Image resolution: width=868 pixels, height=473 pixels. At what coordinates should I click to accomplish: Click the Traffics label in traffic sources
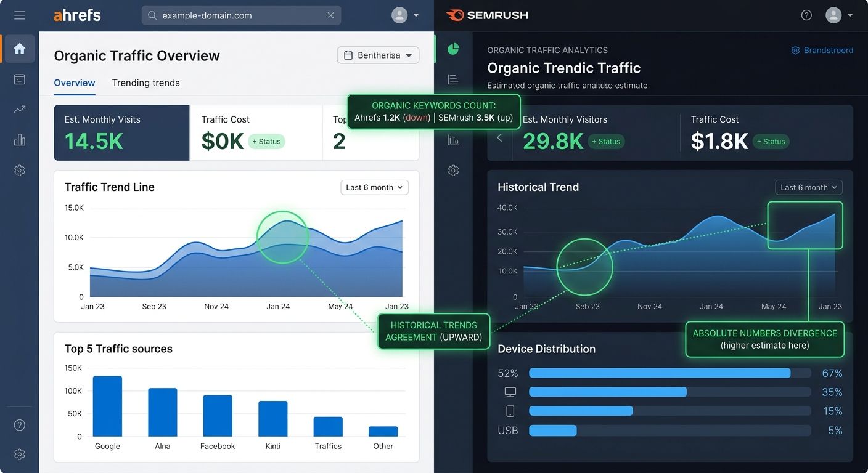[328, 446]
